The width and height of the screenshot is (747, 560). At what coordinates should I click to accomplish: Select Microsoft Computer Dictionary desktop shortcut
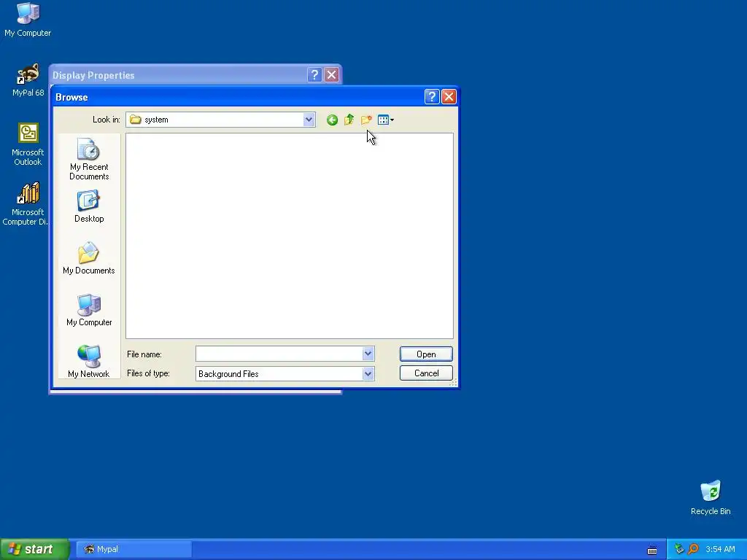click(x=26, y=204)
